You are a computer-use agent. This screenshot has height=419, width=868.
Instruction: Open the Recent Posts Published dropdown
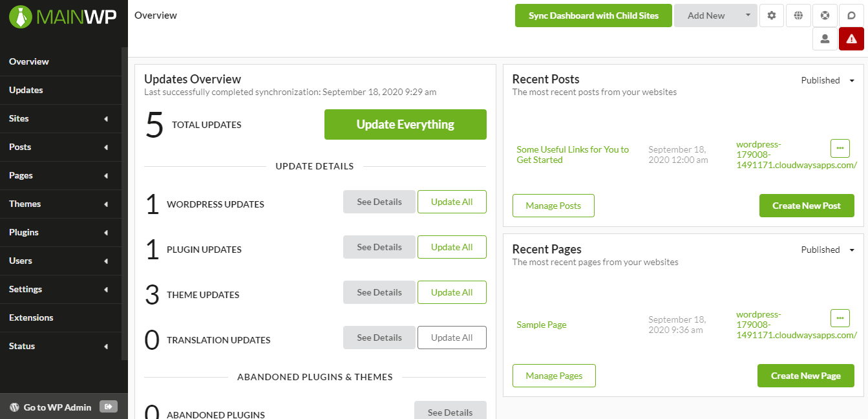click(x=828, y=80)
